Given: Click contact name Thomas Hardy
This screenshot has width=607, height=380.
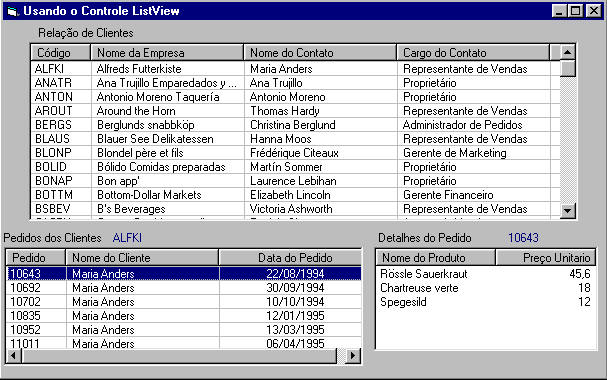Looking at the screenshot, I should click(x=285, y=111).
